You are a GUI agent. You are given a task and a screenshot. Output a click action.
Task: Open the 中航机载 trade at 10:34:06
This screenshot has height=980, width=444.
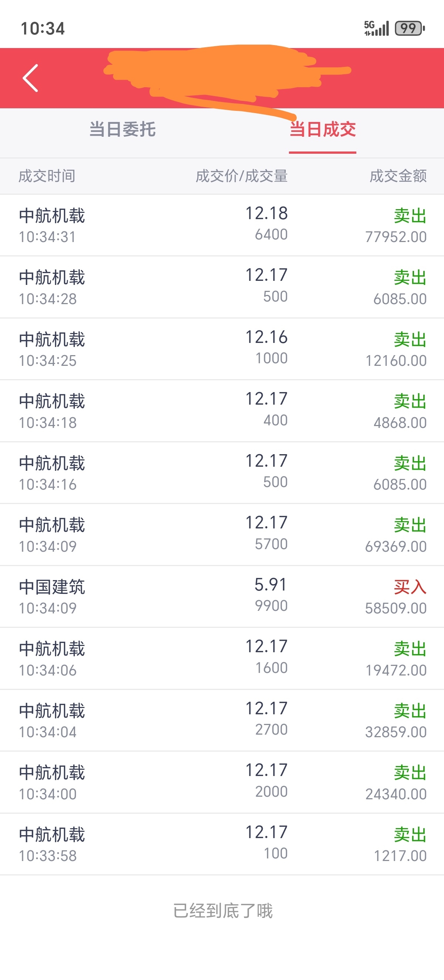(x=222, y=659)
